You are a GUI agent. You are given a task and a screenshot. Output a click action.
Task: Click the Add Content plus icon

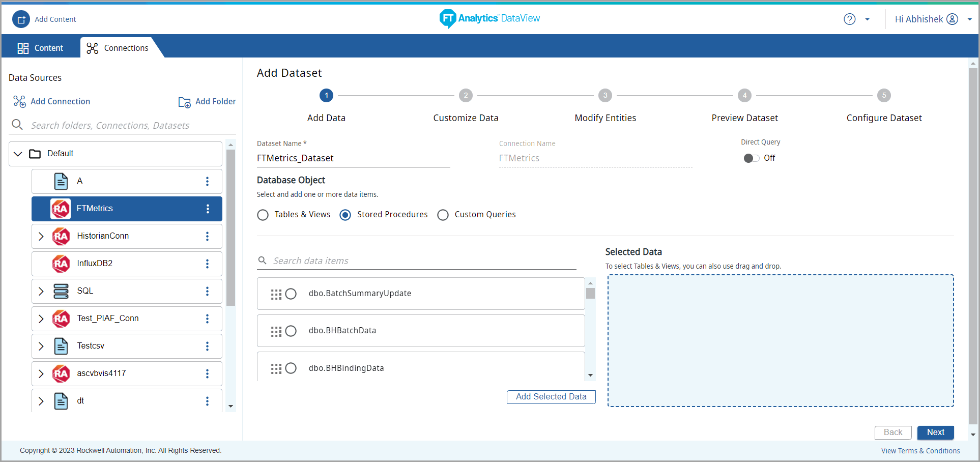(21, 19)
